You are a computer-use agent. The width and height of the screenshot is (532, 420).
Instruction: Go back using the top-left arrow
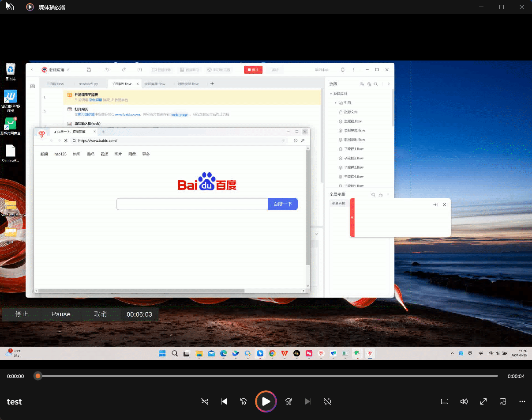point(10,7)
